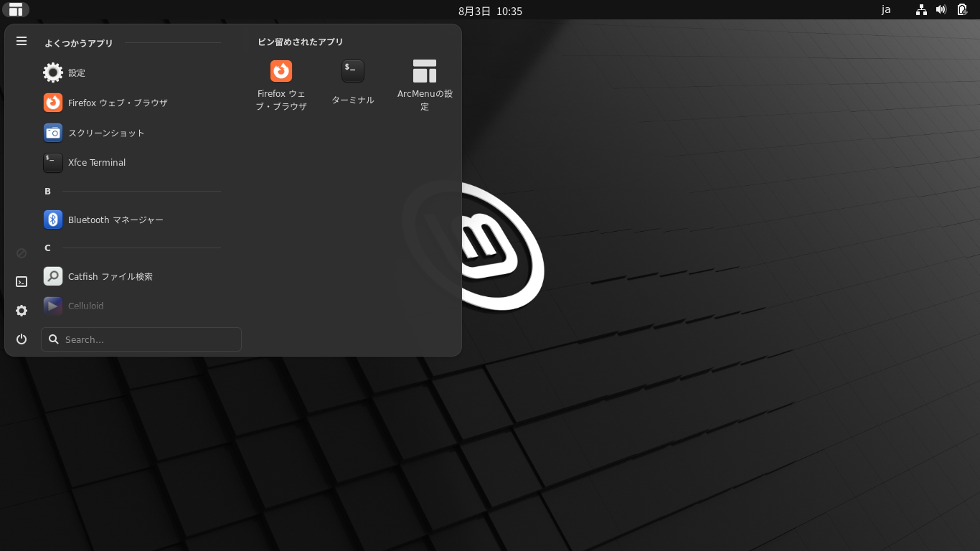The height and width of the screenshot is (551, 980).
Task: Click the volume speaker icon in panel
Action: click(941, 10)
